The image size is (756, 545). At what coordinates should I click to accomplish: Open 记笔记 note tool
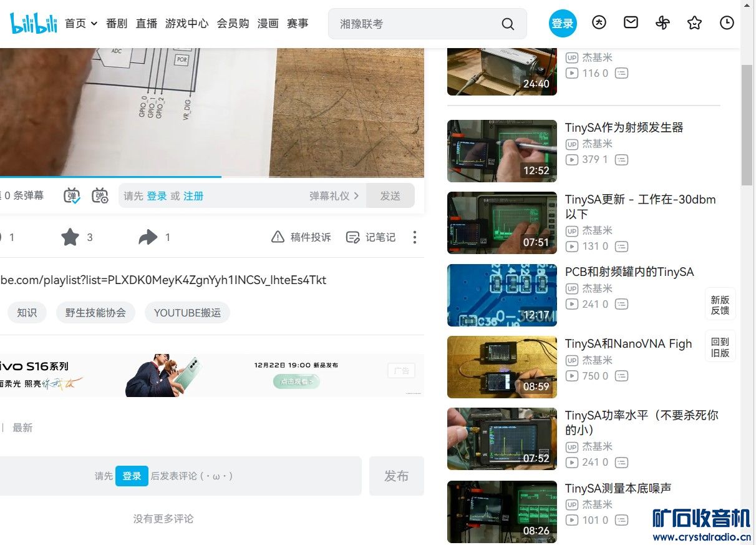[x=371, y=237]
